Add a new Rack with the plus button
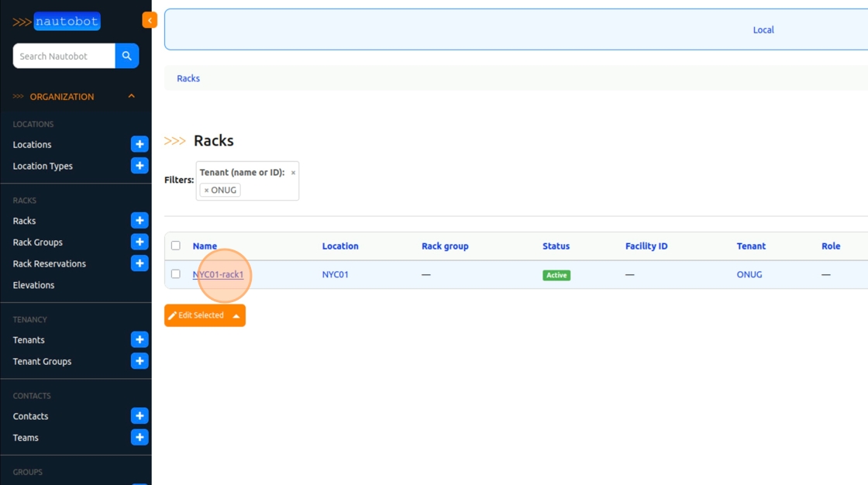The image size is (868, 485). 139,220
